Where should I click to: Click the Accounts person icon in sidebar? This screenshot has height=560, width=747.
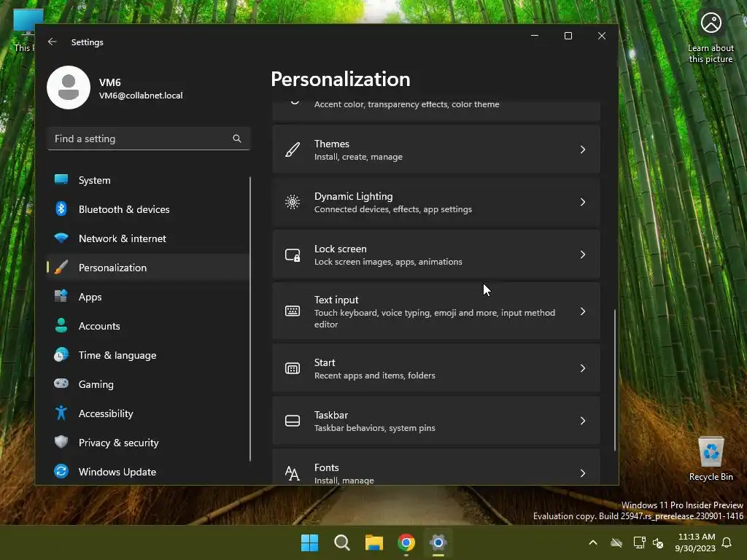click(x=61, y=325)
